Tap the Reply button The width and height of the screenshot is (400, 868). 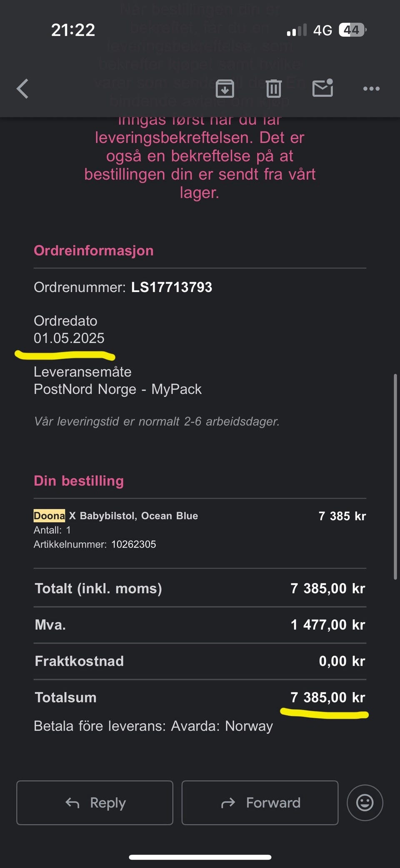pos(95,803)
